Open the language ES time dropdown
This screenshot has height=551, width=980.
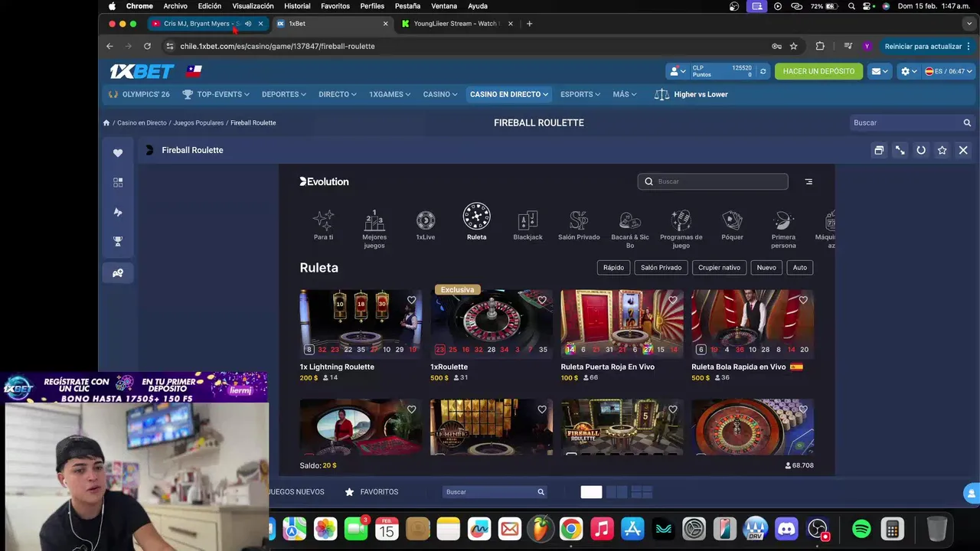[x=948, y=71]
